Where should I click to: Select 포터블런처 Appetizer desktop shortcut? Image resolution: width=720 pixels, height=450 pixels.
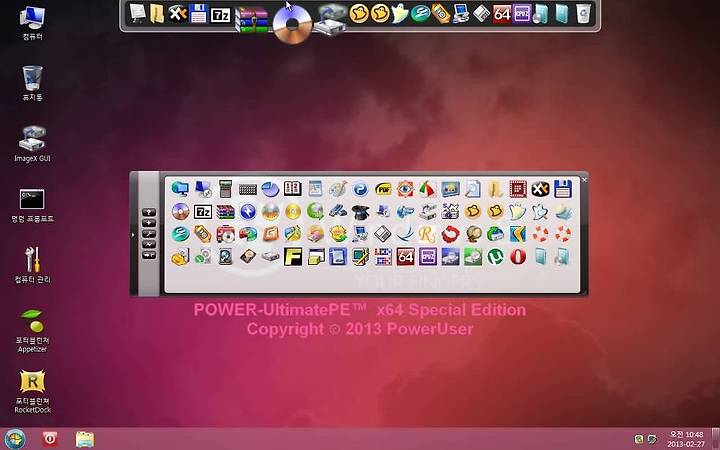pyautogui.click(x=32, y=331)
